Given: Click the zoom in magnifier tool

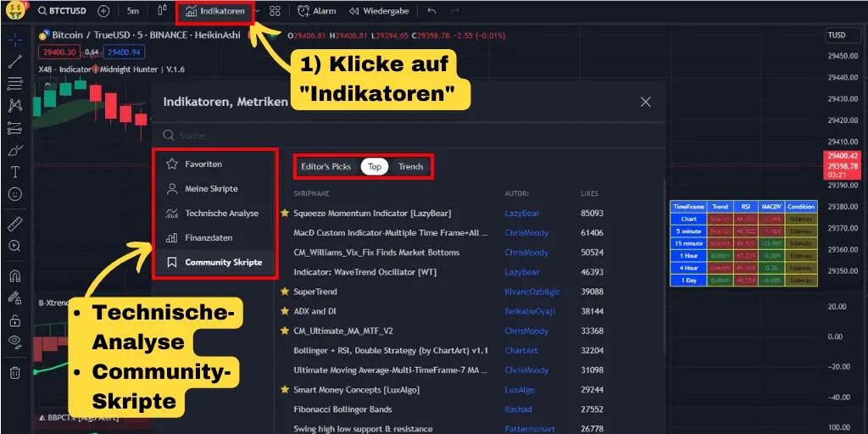Looking at the screenshot, I should pos(15,246).
